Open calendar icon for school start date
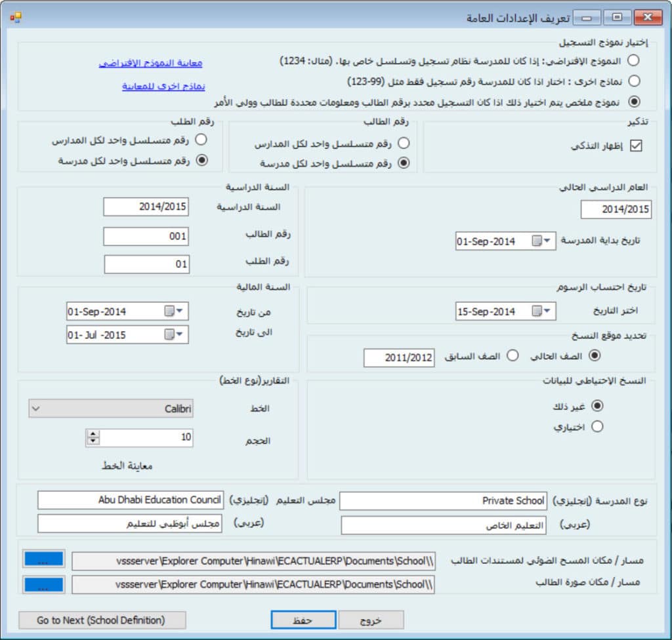Image resolution: width=672 pixels, height=640 pixels. click(537, 241)
